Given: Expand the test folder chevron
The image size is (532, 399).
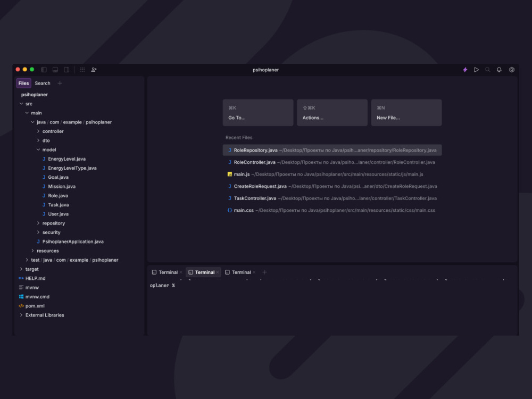Looking at the screenshot, I should 27,260.
